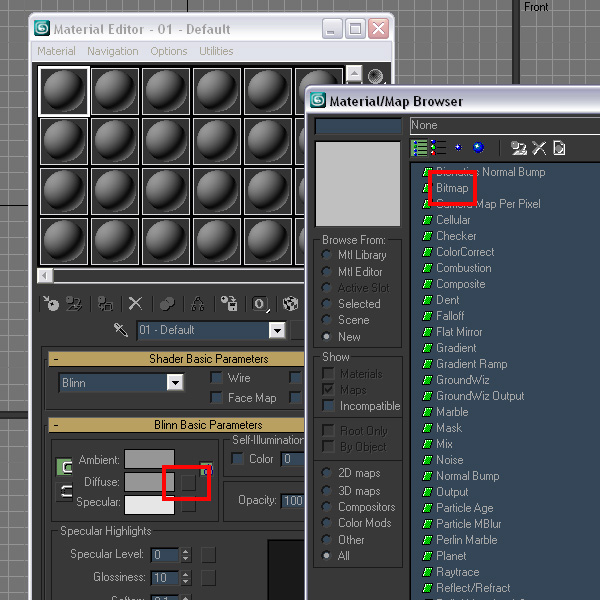Screen dimensions: 600x600
Task: Select Mtl Editor radio button
Action: 326,271
